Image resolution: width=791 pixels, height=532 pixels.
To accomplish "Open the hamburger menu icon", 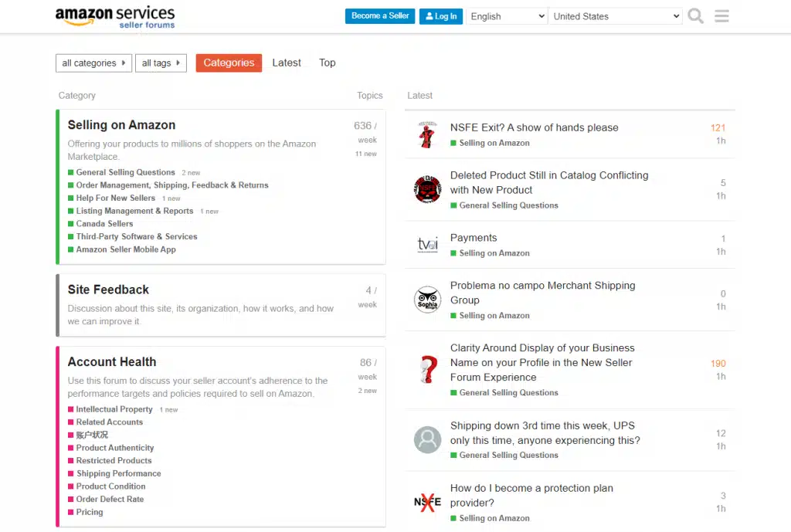I will click(721, 16).
